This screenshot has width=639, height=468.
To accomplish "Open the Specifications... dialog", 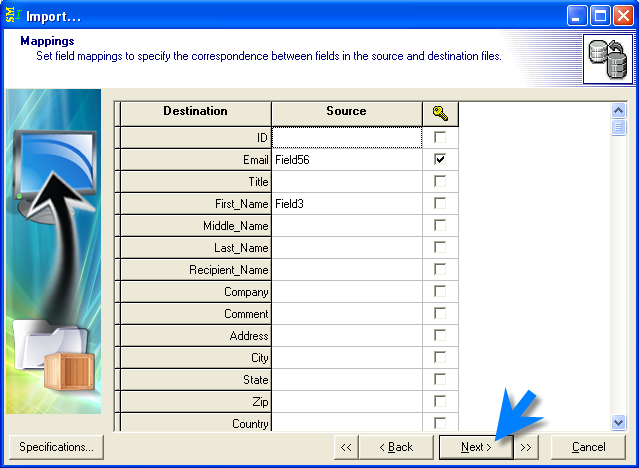I will 56,447.
